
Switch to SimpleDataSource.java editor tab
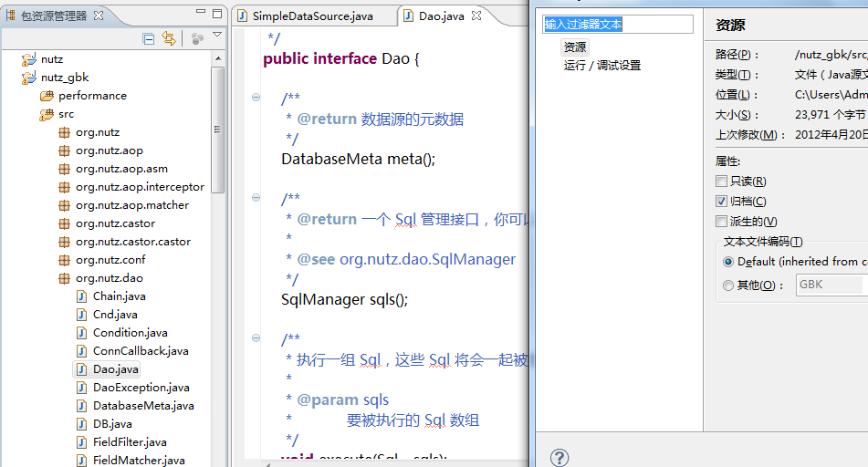[x=313, y=16]
